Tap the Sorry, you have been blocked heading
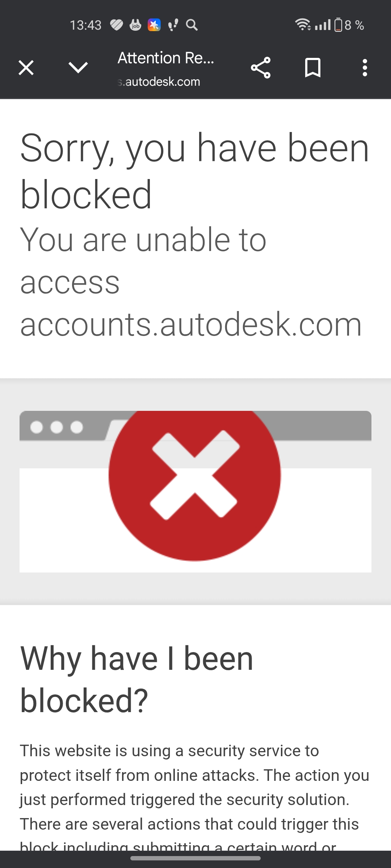The height and width of the screenshot is (868, 391). click(x=195, y=171)
